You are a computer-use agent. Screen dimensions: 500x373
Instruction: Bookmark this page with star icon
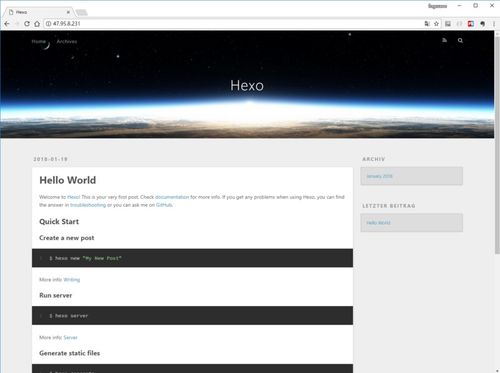436,24
